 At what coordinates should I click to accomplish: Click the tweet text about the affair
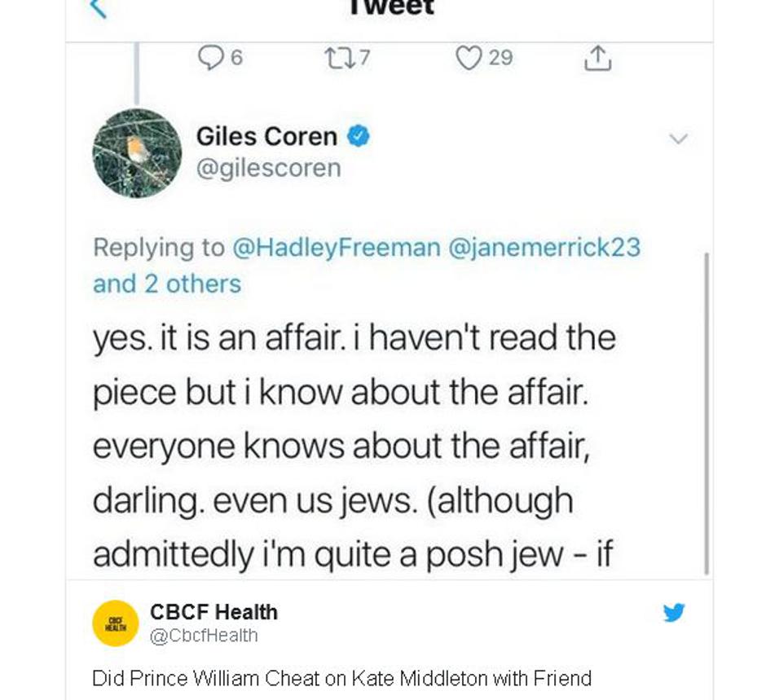click(x=354, y=446)
